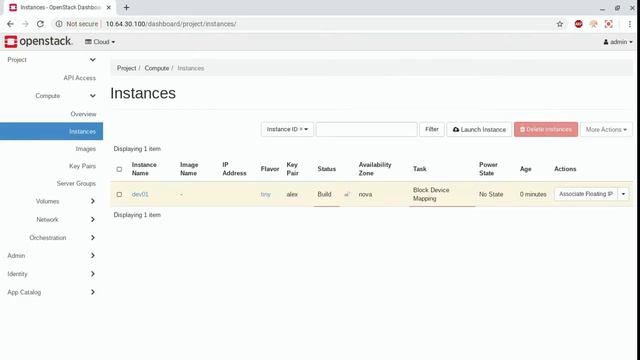Click the browser address bar URL
Image resolution: width=640 pixels, height=360 pixels.
pyautogui.click(x=171, y=24)
